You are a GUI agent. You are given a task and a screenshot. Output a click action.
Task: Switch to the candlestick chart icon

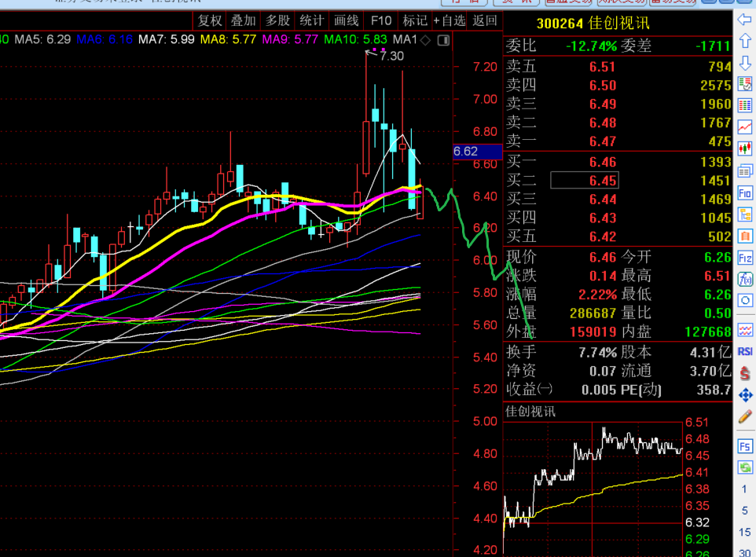point(745,148)
